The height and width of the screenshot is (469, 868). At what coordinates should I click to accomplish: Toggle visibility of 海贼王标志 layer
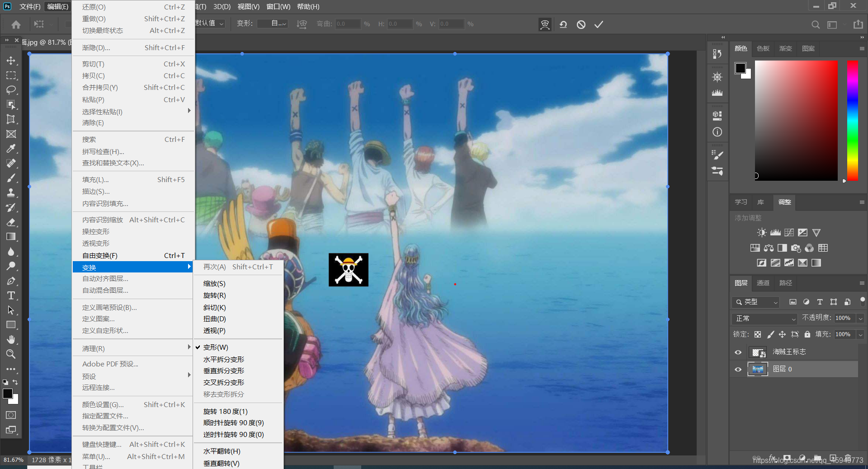pos(738,352)
